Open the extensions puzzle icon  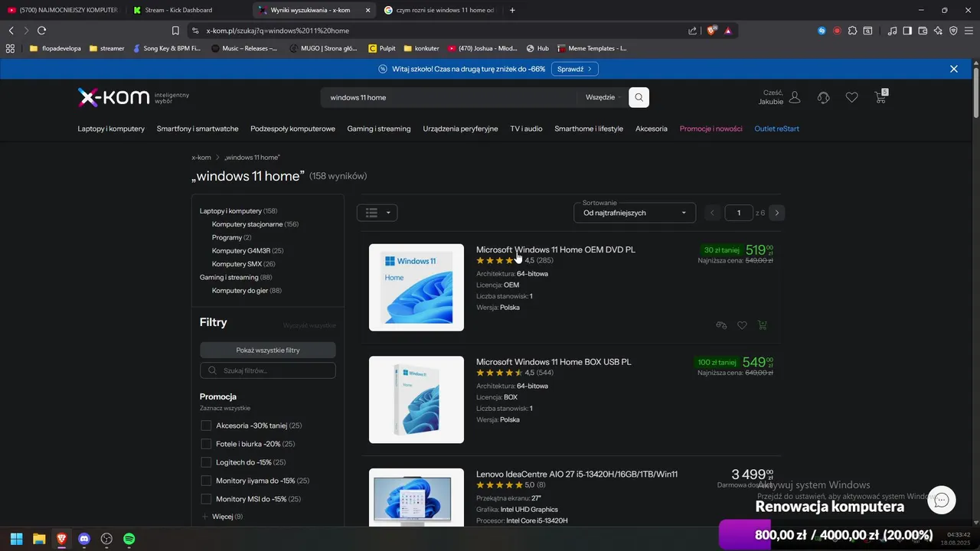click(x=852, y=31)
